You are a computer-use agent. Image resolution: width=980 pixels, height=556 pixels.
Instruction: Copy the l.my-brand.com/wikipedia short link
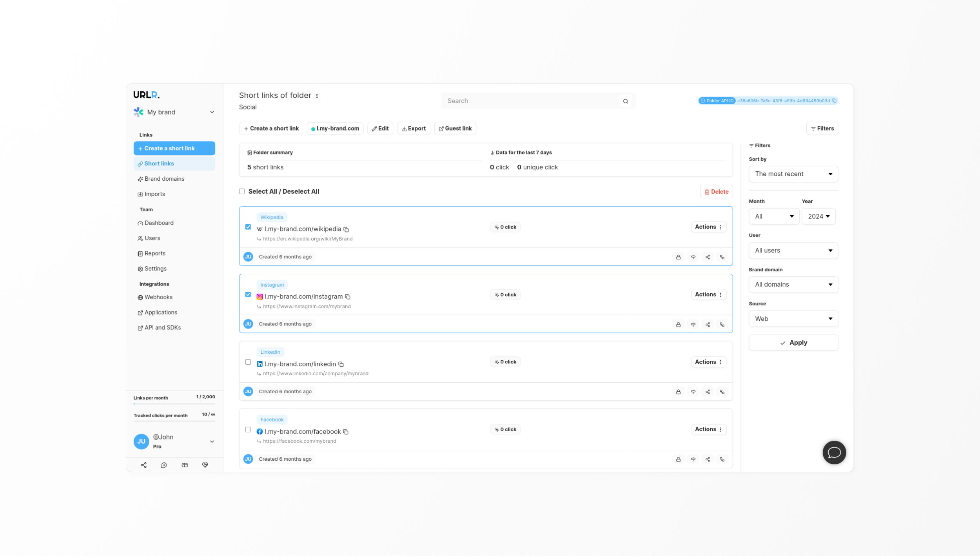(346, 229)
